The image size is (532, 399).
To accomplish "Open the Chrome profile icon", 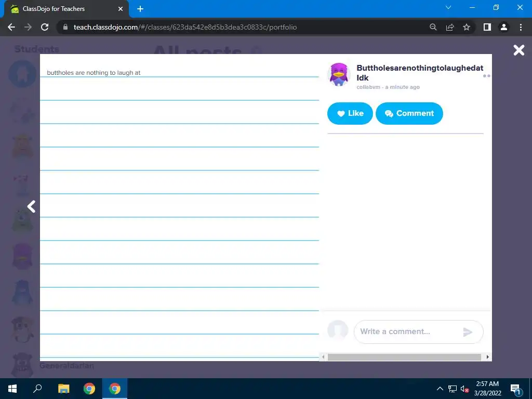I will coord(504,27).
